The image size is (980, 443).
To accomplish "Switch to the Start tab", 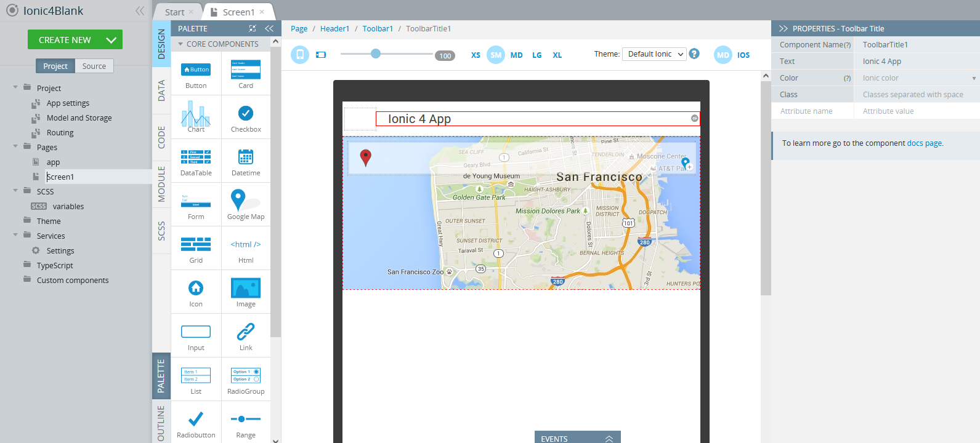I will pos(175,12).
